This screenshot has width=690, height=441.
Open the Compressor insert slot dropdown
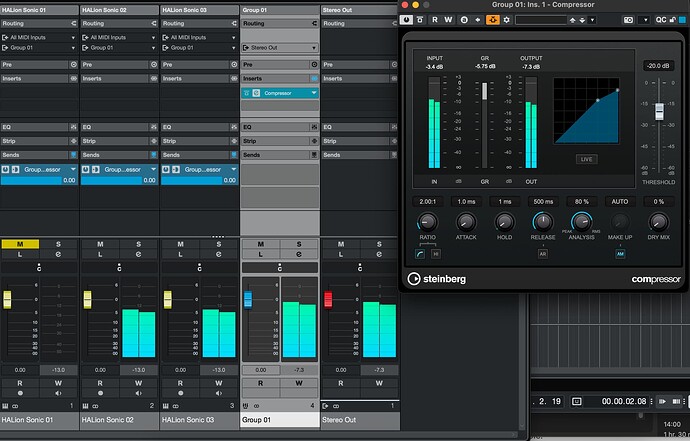pos(314,92)
